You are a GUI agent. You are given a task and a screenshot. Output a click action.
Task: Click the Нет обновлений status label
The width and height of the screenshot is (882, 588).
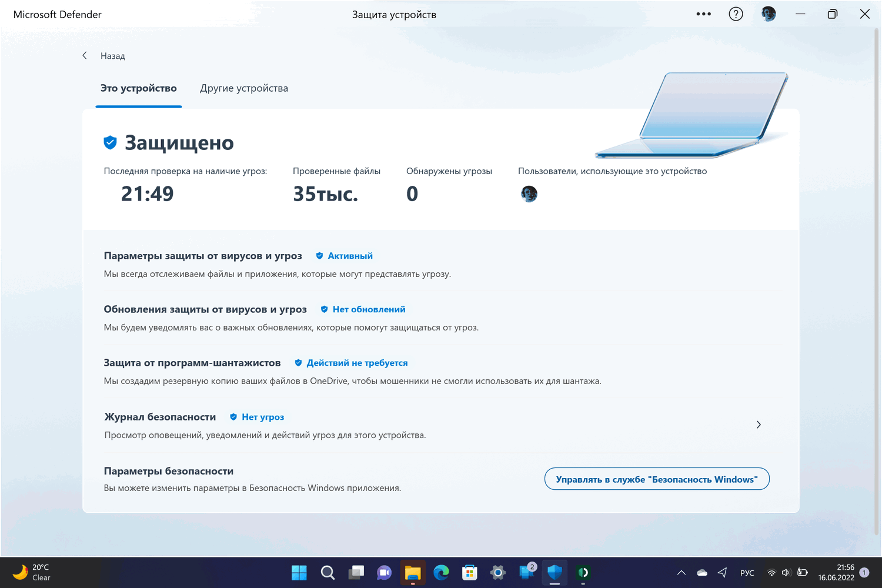tap(369, 309)
